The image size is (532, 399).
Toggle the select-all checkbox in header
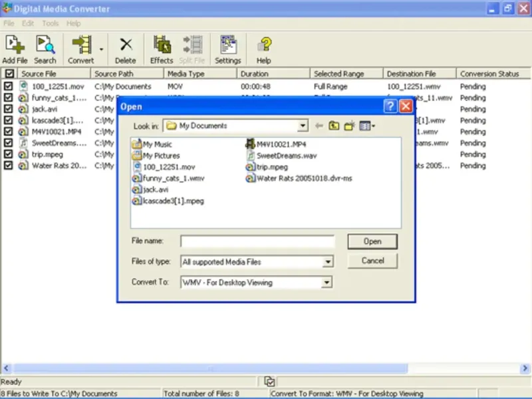9,74
